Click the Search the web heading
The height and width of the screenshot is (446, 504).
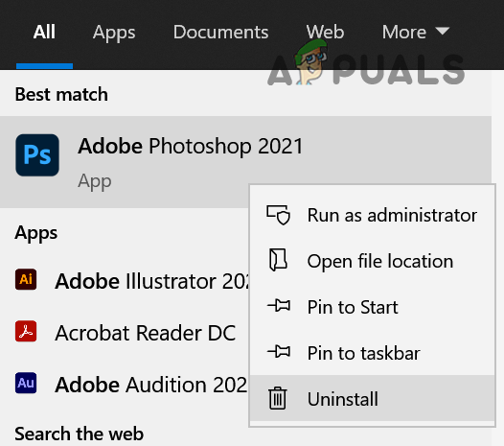pyautogui.click(x=80, y=434)
